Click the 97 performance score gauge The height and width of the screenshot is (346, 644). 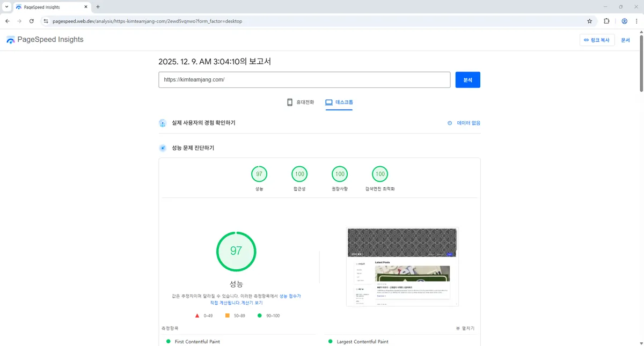tap(236, 251)
